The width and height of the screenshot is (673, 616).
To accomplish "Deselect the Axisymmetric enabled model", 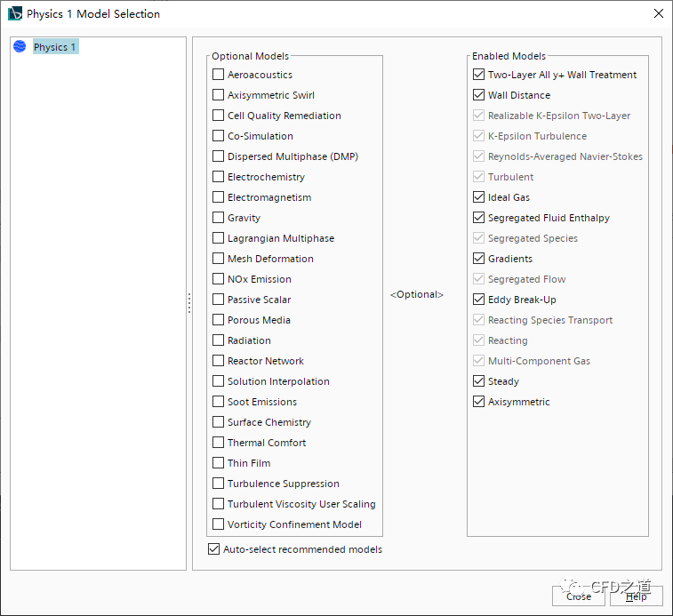I will click(x=478, y=402).
